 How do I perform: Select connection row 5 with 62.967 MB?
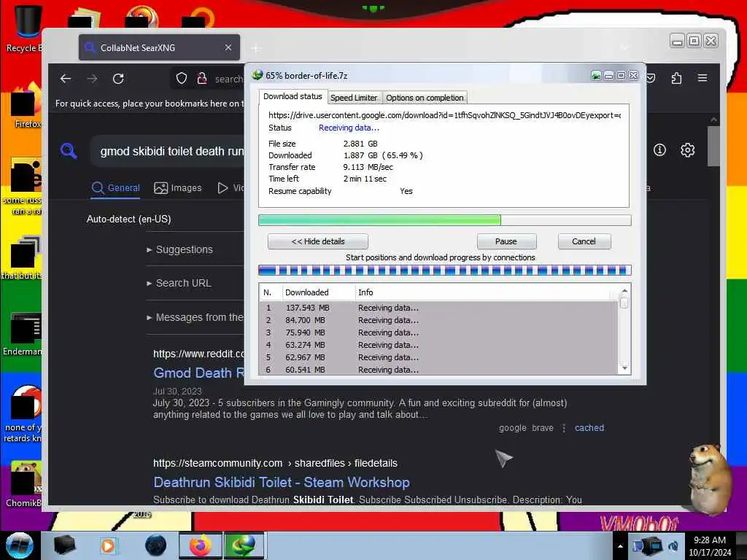(438, 357)
